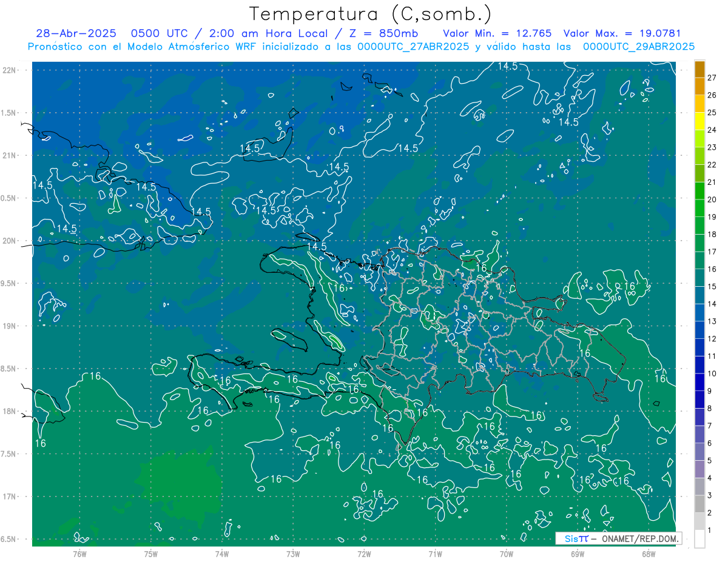
Task: Click the bright yellow swatch near legend value 24
Action: 699,121
